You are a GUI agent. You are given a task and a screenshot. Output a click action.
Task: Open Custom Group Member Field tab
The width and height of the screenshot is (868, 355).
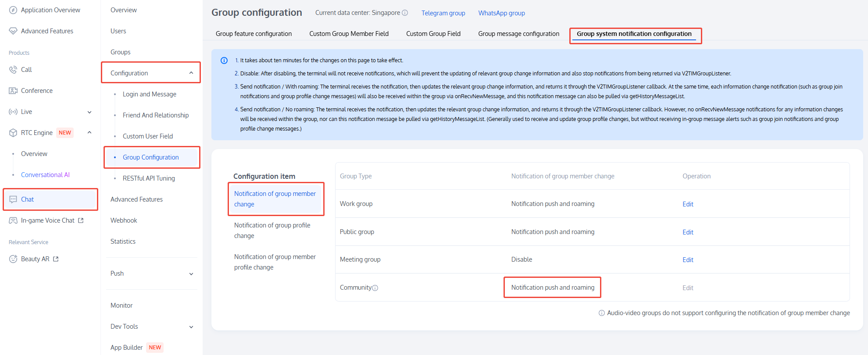click(x=349, y=34)
